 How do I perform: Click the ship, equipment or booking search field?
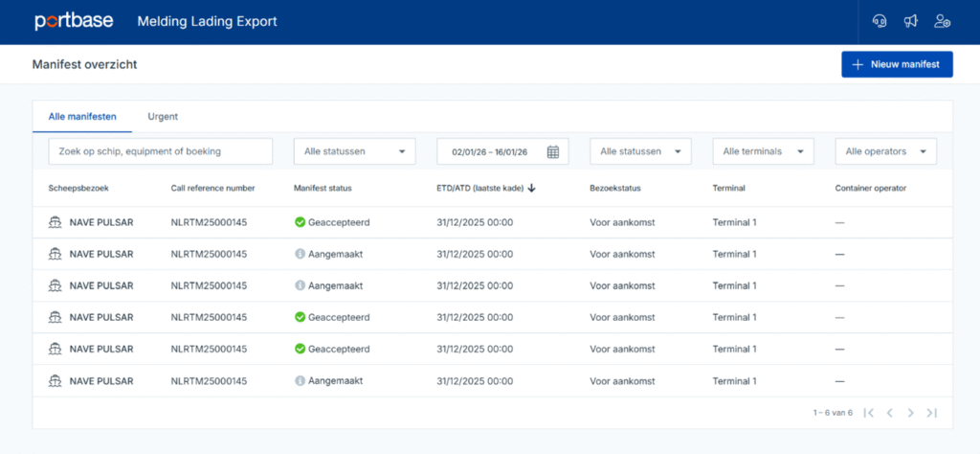pyautogui.click(x=160, y=151)
